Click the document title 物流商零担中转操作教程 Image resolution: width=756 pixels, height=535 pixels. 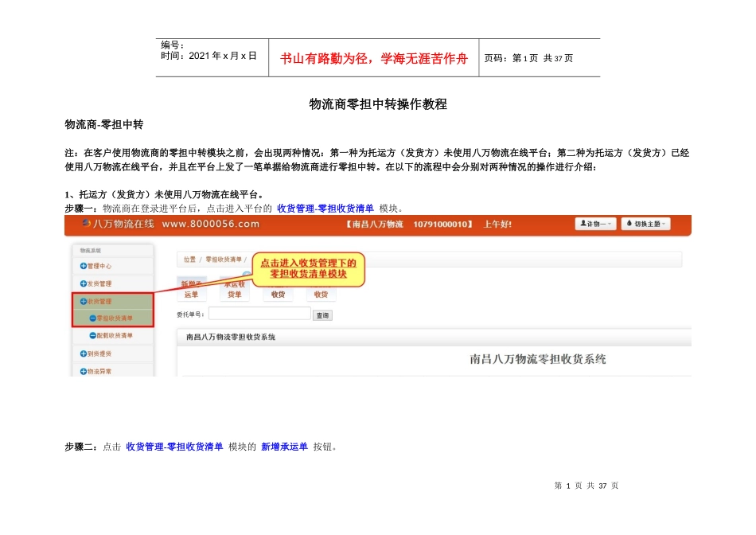pos(378,103)
